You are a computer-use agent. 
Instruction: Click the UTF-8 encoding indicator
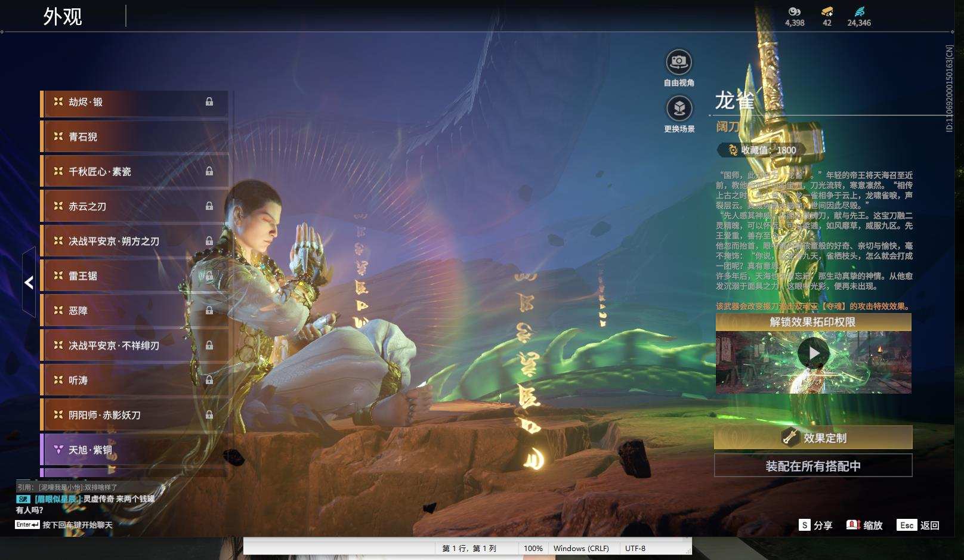click(x=635, y=548)
